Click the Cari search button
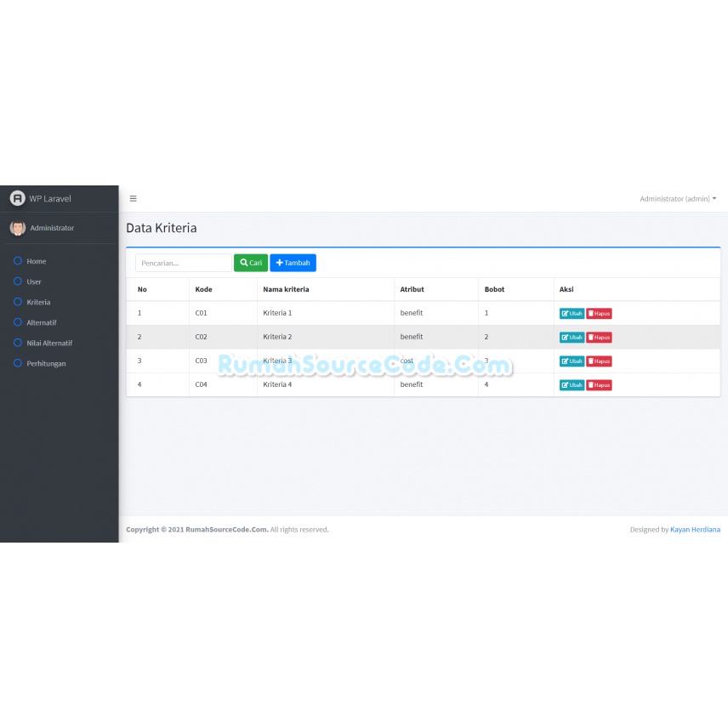Image resolution: width=728 pixels, height=728 pixels. click(x=251, y=263)
